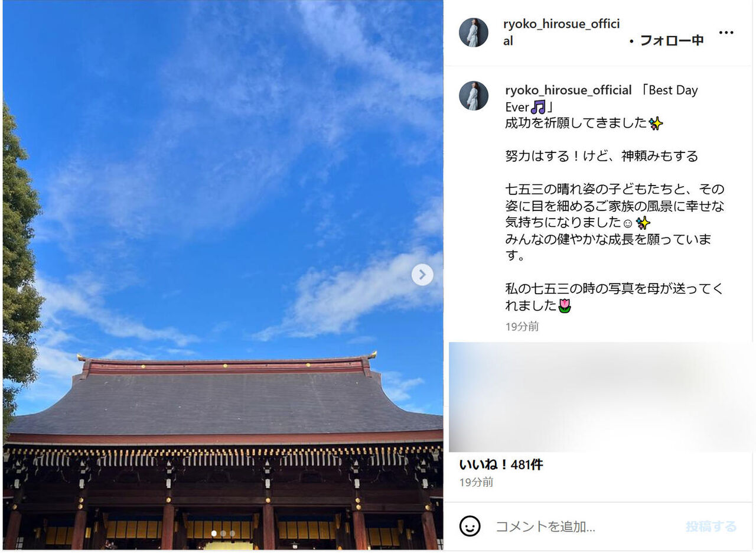Open the header username ryoko_hirosue_official
Viewport: 756px width, 553px height.
[x=562, y=32]
